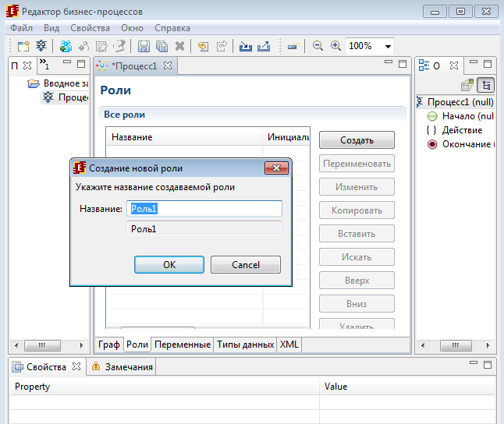Screen dimensions: 504x424
Task: Select Начало node in outline
Action: [460, 116]
